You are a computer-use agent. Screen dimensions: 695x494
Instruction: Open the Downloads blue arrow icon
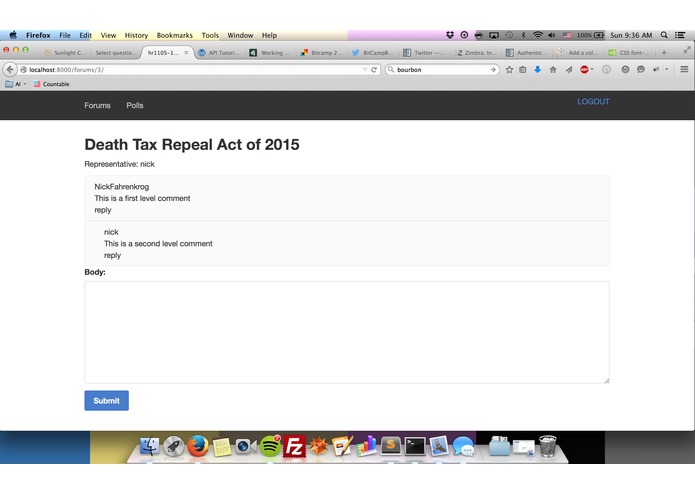[x=538, y=70]
